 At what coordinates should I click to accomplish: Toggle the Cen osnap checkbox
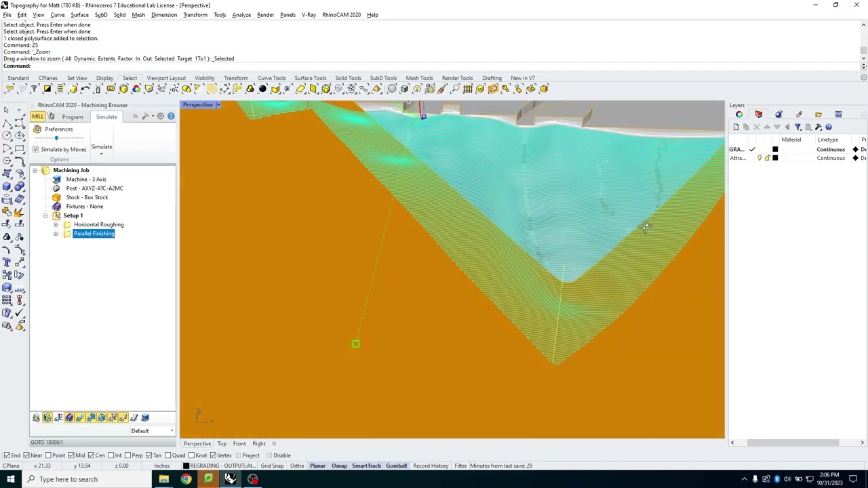(92, 455)
